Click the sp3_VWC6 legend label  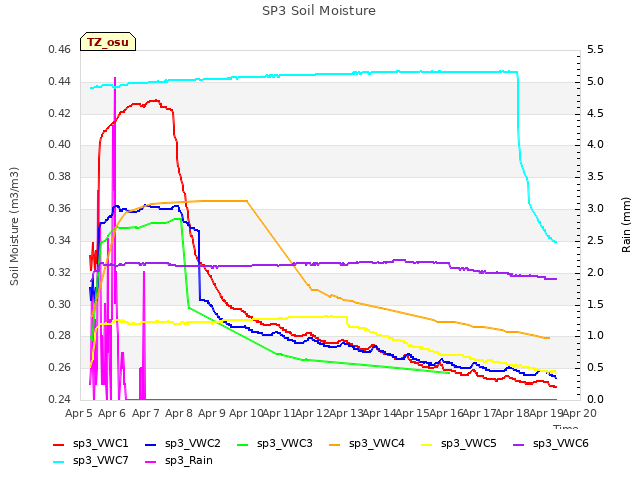tap(561, 443)
